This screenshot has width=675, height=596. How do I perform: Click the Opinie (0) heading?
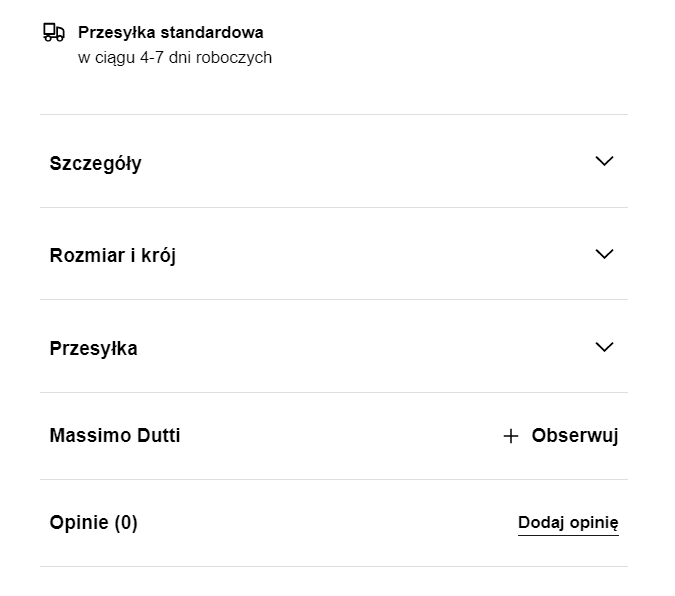pyautogui.click(x=93, y=523)
